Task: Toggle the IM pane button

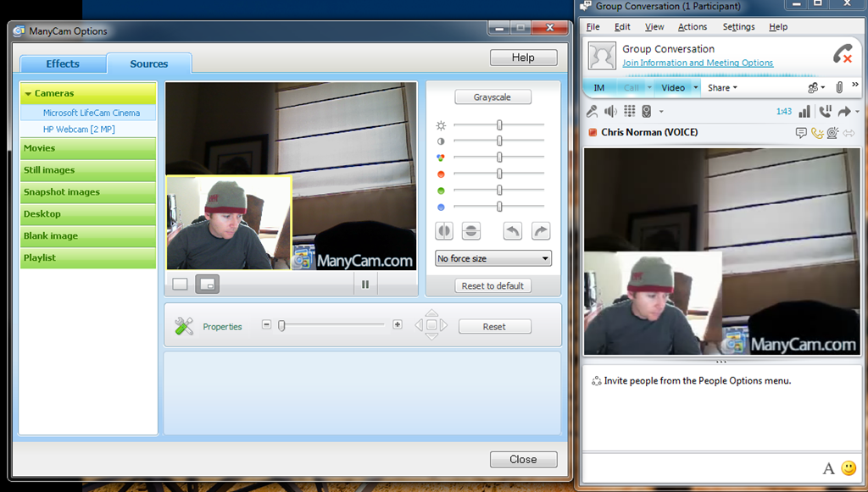Action: coord(599,87)
